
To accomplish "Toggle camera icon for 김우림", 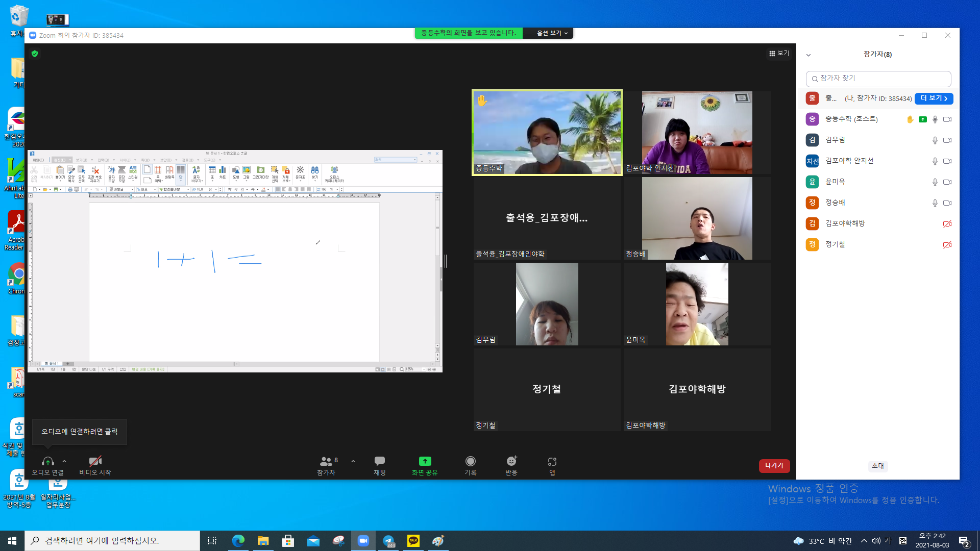I will (947, 140).
